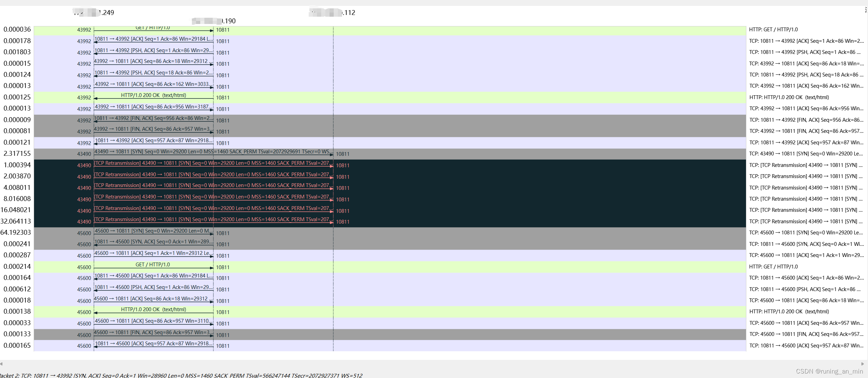Click the comment 'TCP: 10811 → 45600 [SYN, ACK] Seq=0 Ack=1'
This screenshot has height=378, width=868.
point(806,244)
